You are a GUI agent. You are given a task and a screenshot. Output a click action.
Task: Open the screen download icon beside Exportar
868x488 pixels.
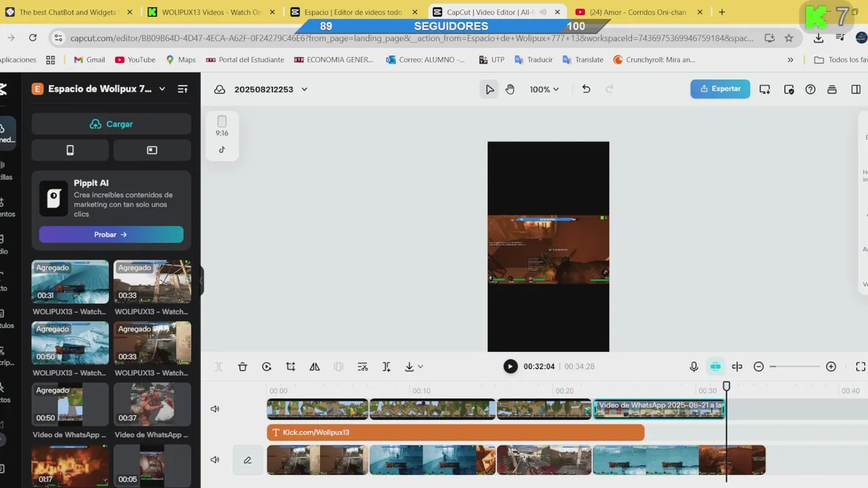[x=765, y=89]
